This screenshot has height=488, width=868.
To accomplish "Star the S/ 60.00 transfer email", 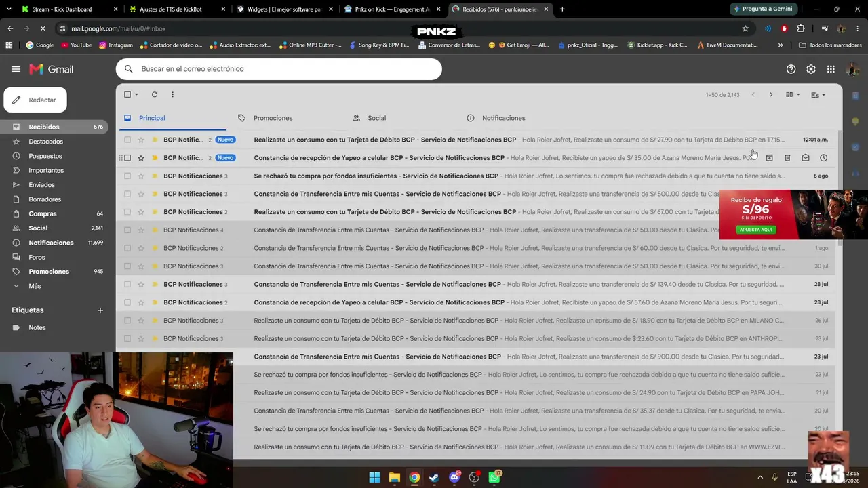I will pos(141,248).
